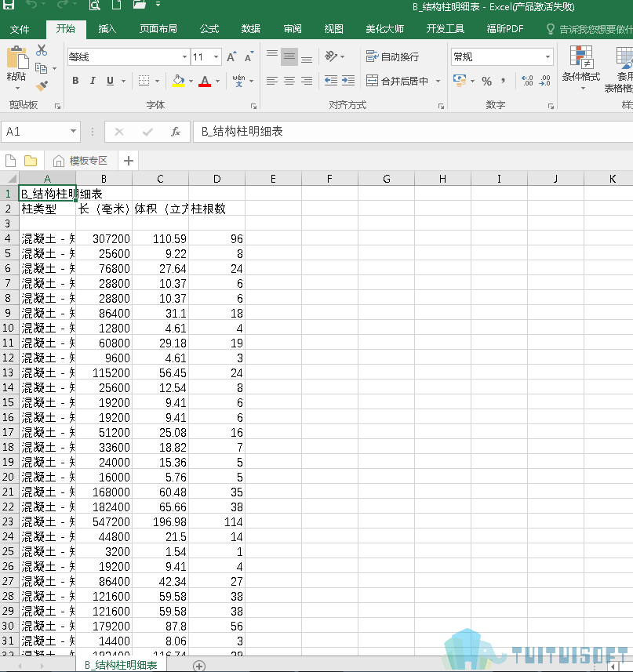Decrease decimal places
The width and height of the screenshot is (633, 672).
tap(544, 81)
